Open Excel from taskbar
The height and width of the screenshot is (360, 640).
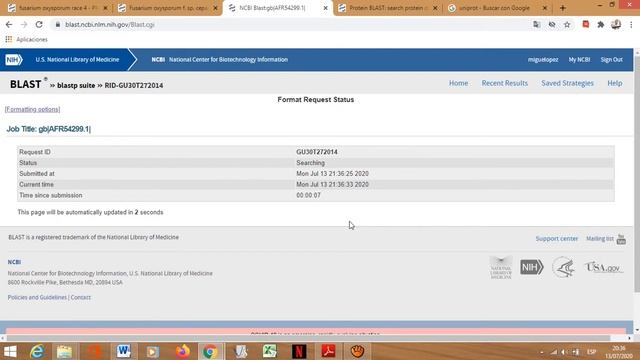(x=269, y=351)
